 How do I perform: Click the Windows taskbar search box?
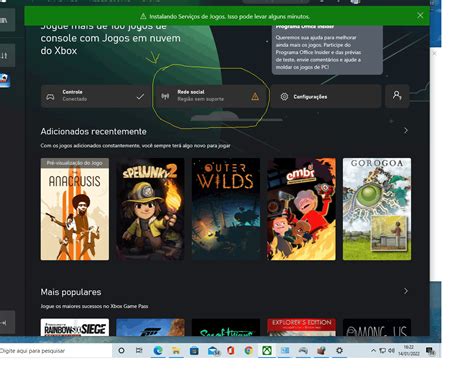55,351
